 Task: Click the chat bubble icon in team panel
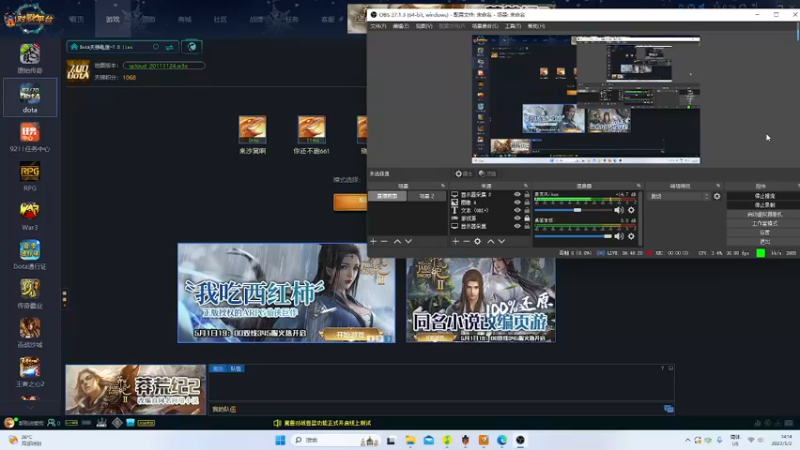[x=668, y=409]
